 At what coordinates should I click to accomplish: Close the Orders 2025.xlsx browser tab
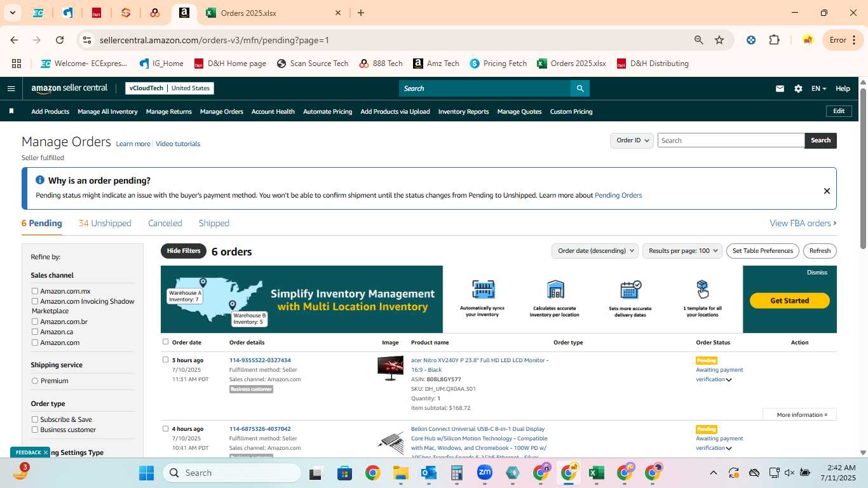coord(338,13)
